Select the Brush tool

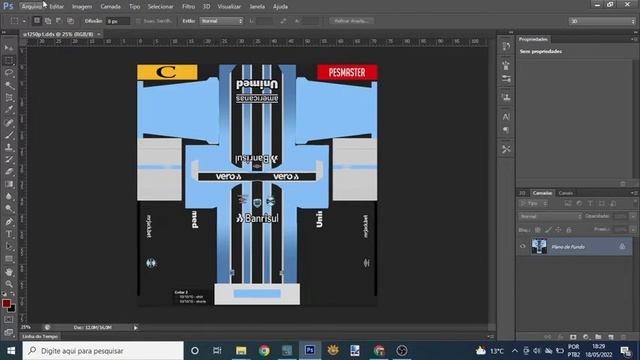(9, 134)
